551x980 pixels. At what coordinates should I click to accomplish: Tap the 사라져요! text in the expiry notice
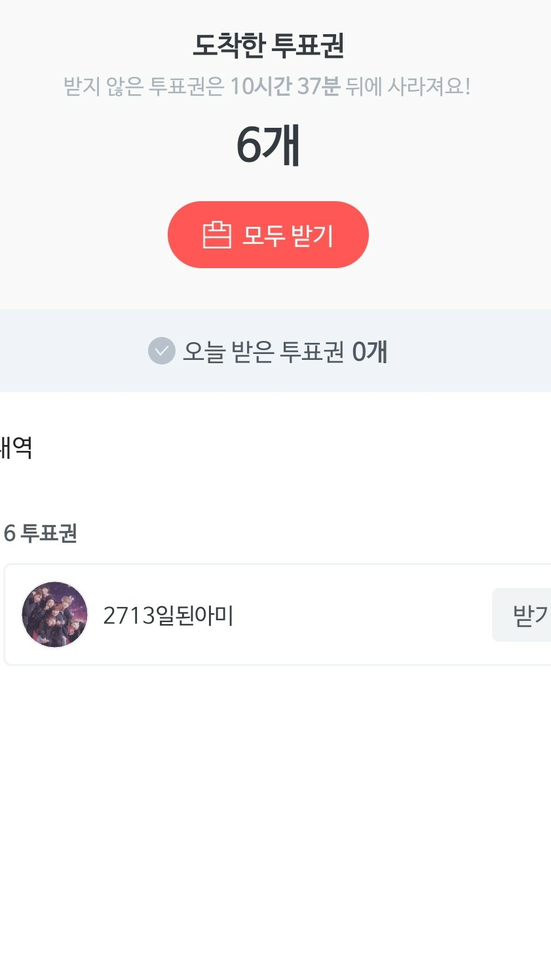(428, 86)
